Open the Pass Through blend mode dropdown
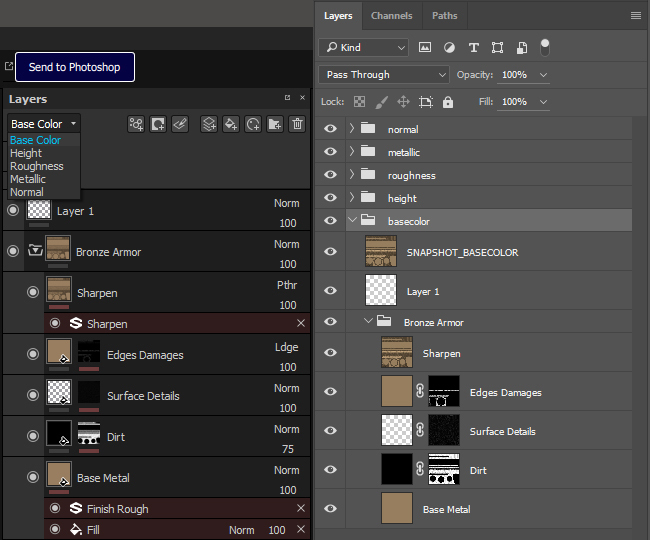The image size is (650, 540). pyautogui.click(x=384, y=75)
